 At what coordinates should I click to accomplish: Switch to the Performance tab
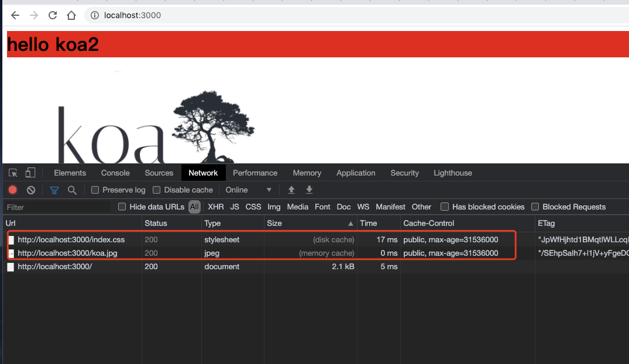[x=255, y=173]
